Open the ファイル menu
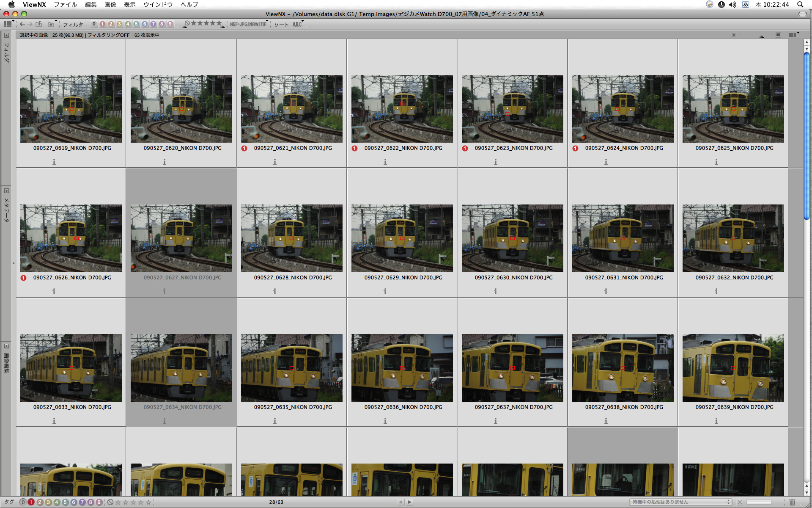 click(65, 4)
